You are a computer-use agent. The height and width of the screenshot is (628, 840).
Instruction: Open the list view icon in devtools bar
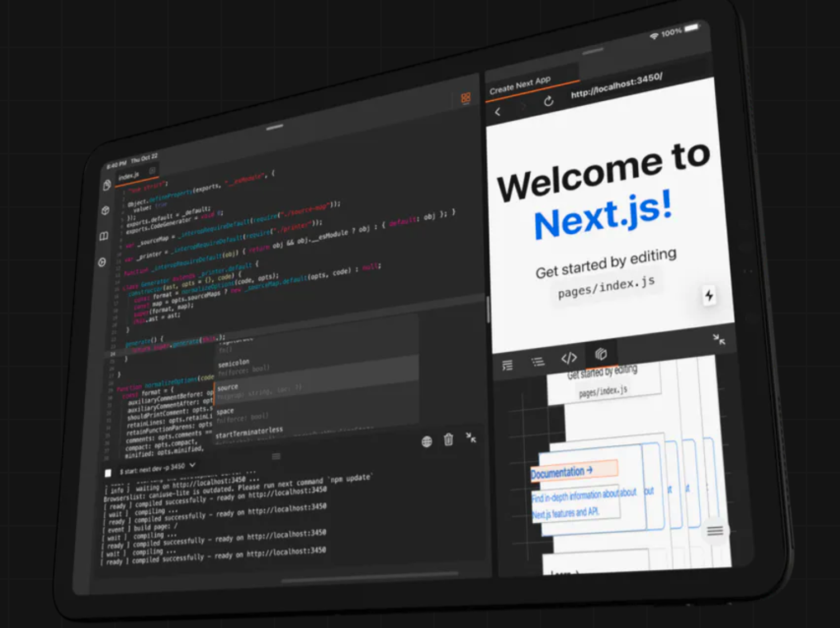pos(537,362)
